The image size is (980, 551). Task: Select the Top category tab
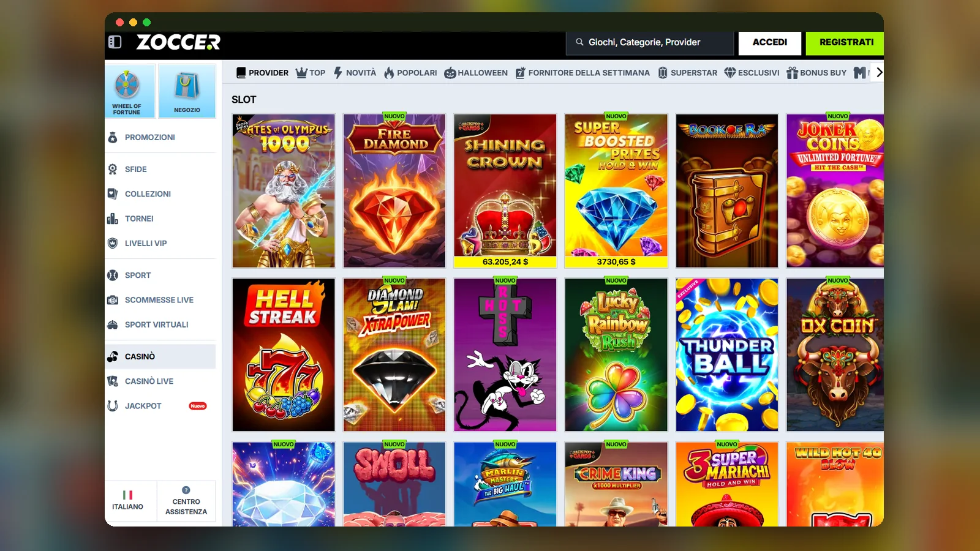pos(311,73)
